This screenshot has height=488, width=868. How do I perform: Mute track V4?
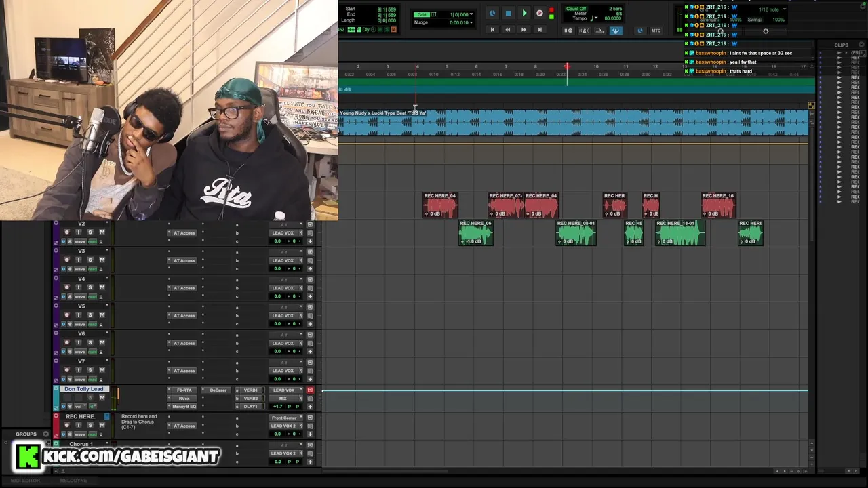tap(102, 287)
